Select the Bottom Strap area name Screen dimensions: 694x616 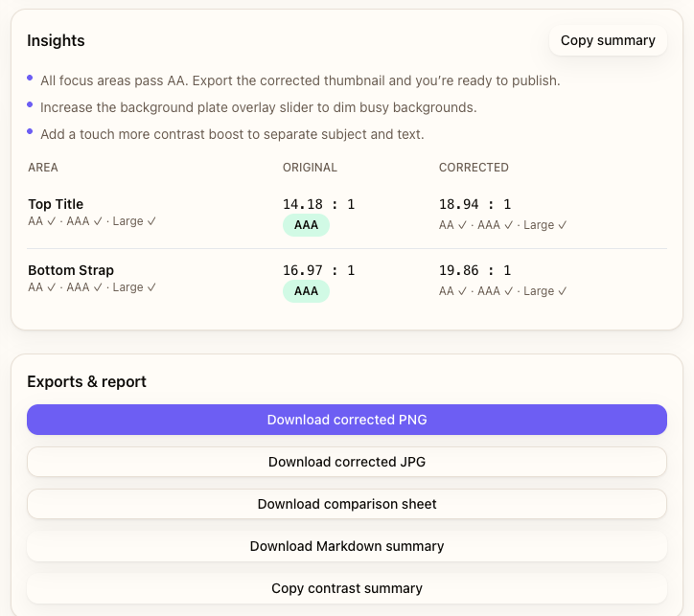point(71,270)
